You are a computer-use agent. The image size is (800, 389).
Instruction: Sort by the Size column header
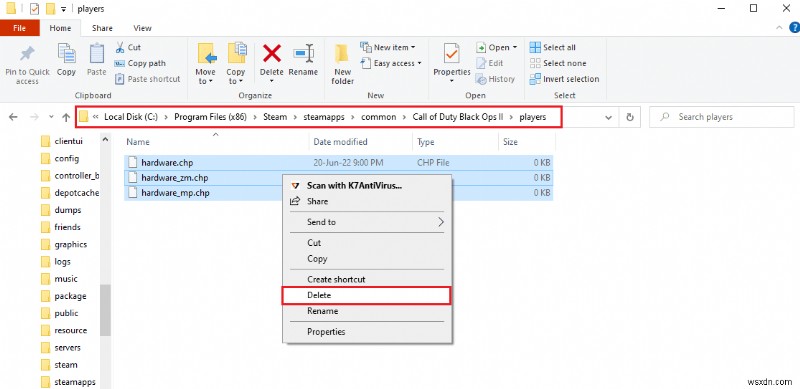[510, 142]
